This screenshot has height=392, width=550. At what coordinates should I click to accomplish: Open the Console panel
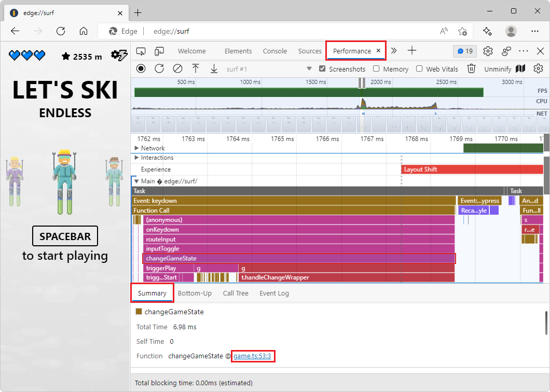[274, 51]
